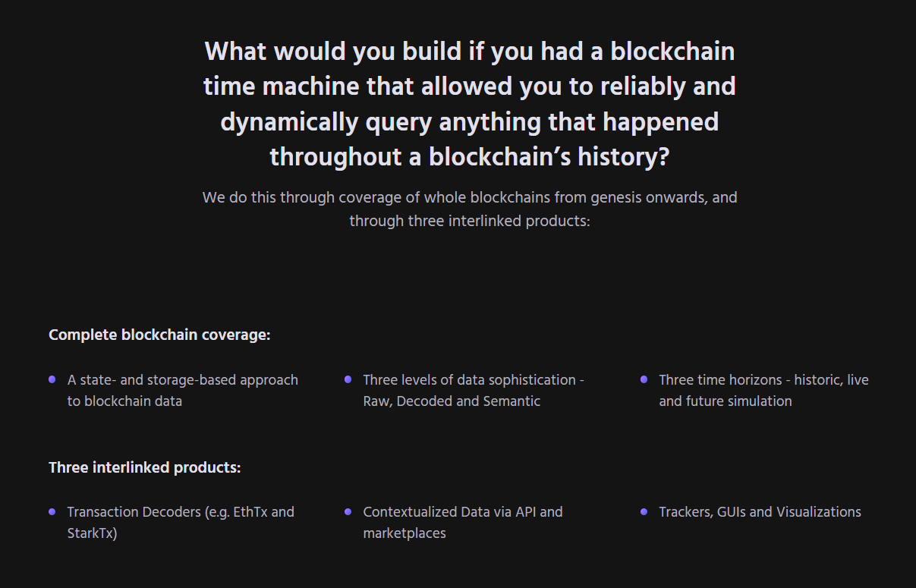
Task: Select the 'Contextualized Data via API and' line
Action: 463,512
